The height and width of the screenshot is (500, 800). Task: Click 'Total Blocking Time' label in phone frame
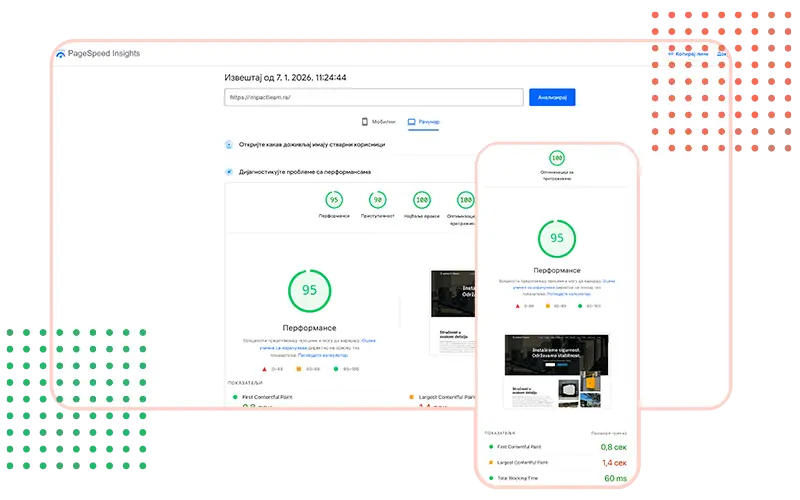point(517,479)
